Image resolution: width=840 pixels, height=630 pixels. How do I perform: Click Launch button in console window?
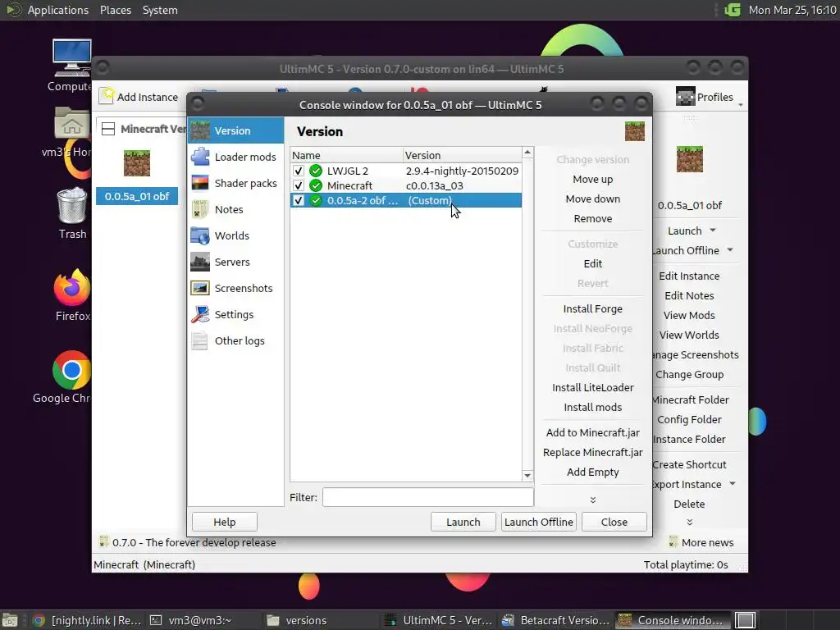tap(463, 522)
